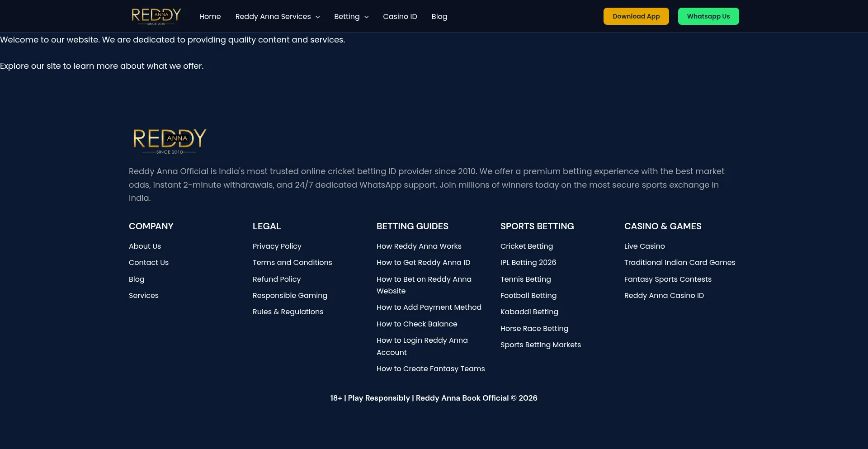
Task: Click the Reddy Anna logo in the header
Action: click(x=156, y=16)
